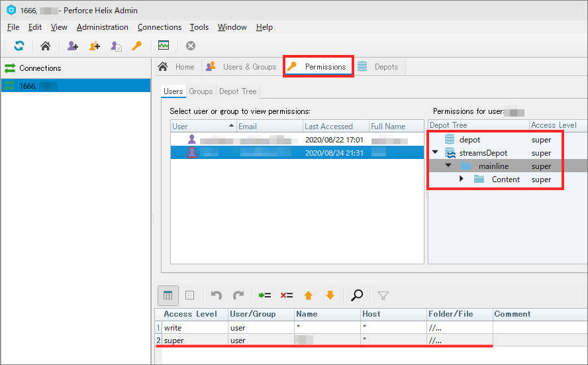Click the Last Accessed column header
The width and height of the screenshot is (588, 365).
coord(336,126)
